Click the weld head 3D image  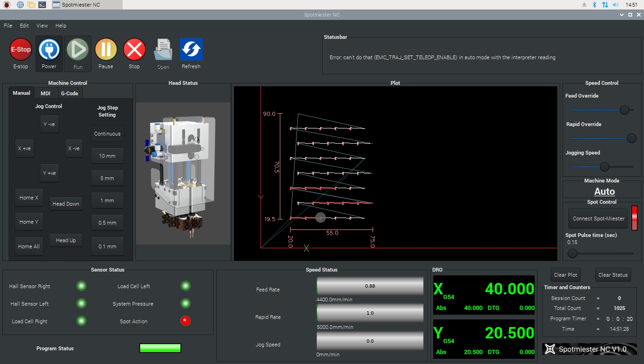[183, 173]
